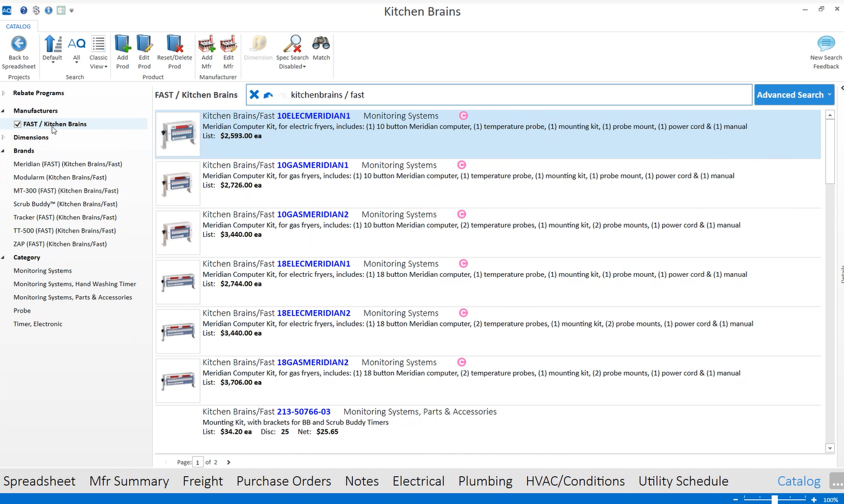
Task: Click the scroll down arrow of results list
Action: pyautogui.click(x=830, y=448)
